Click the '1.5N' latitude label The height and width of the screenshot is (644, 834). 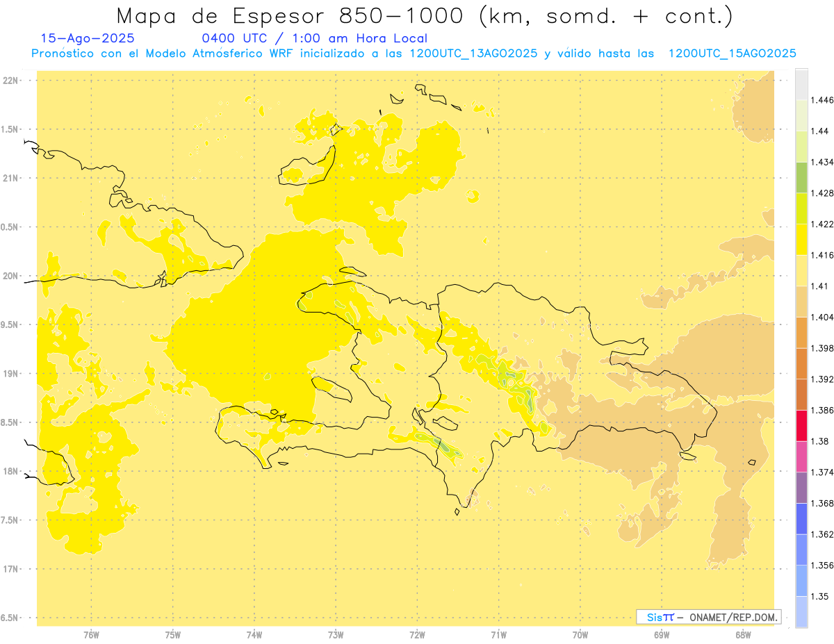click(10, 129)
